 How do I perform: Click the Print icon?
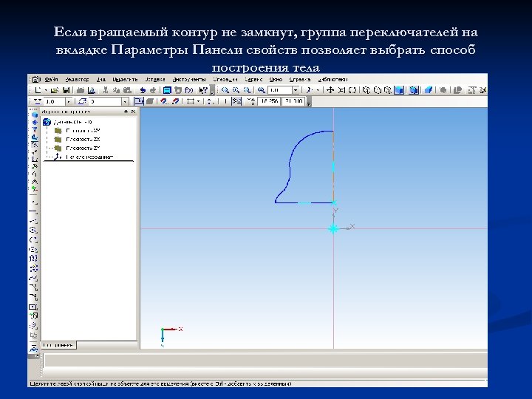[x=81, y=90]
